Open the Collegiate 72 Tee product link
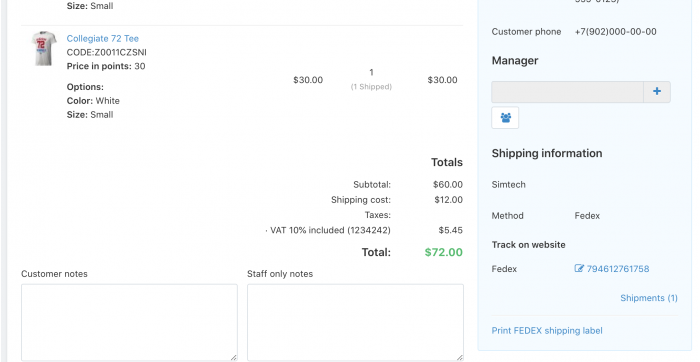 pos(103,38)
